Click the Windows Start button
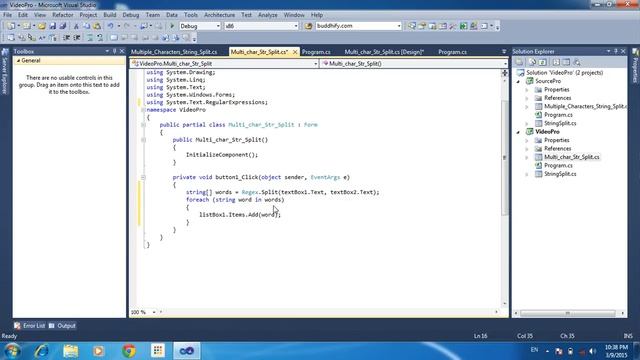 12,351
